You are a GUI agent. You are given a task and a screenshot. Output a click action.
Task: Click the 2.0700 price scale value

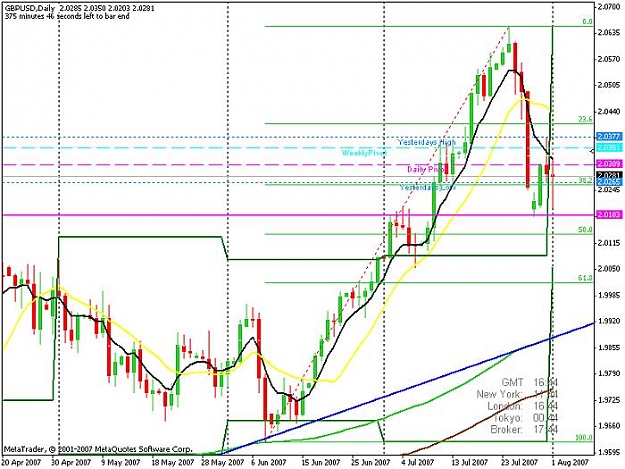click(x=610, y=7)
